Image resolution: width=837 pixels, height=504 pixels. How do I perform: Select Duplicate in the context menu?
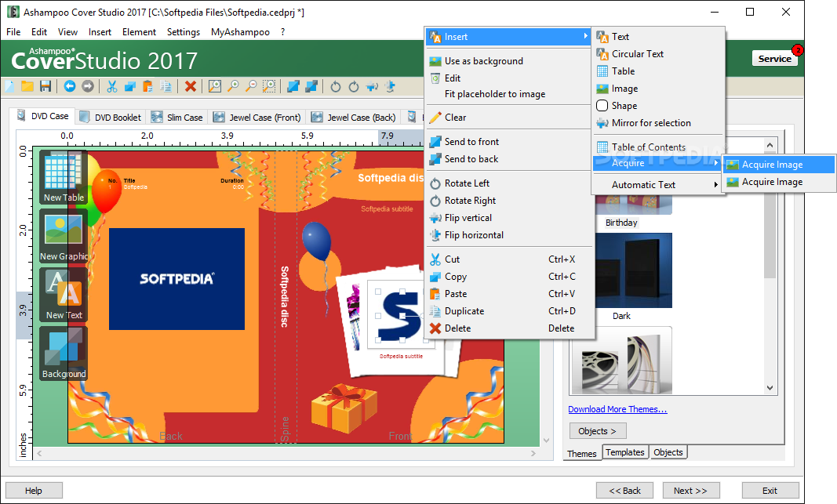[510, 311]
